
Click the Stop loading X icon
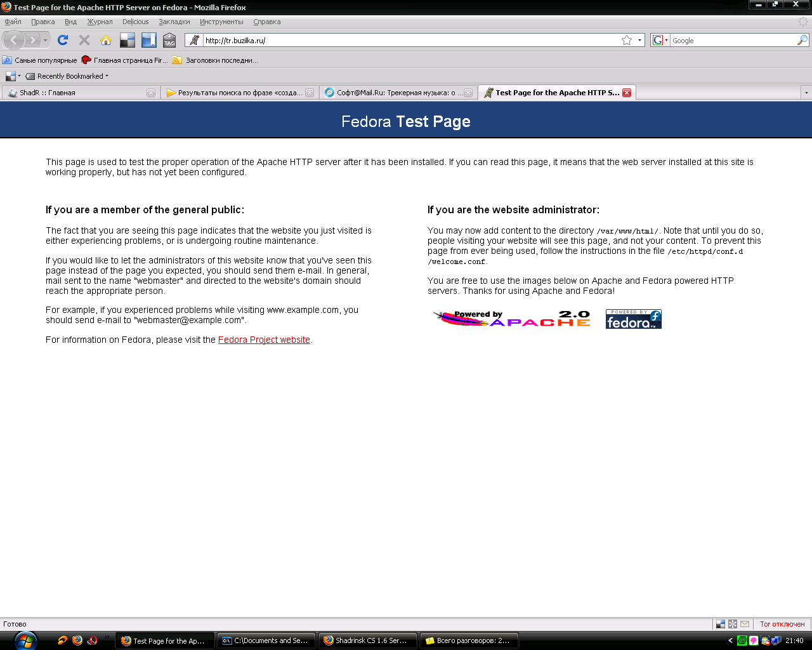pos(84,40)
